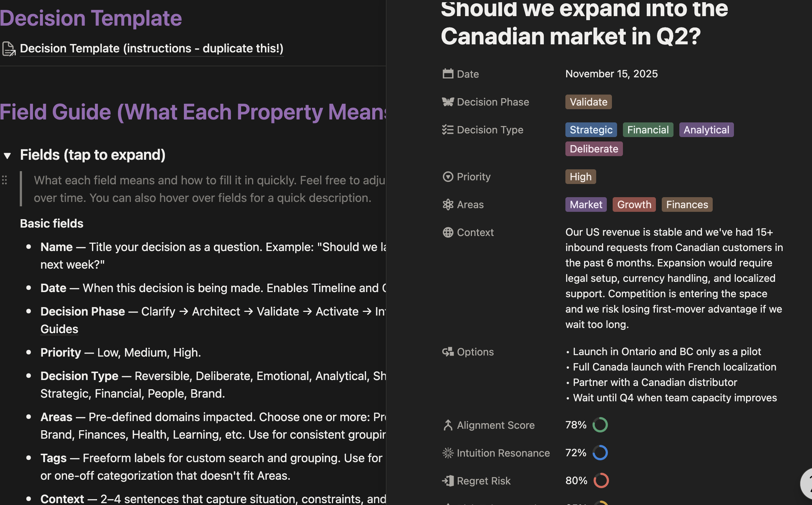Open the Validate phase dropdown

[588, 102]
